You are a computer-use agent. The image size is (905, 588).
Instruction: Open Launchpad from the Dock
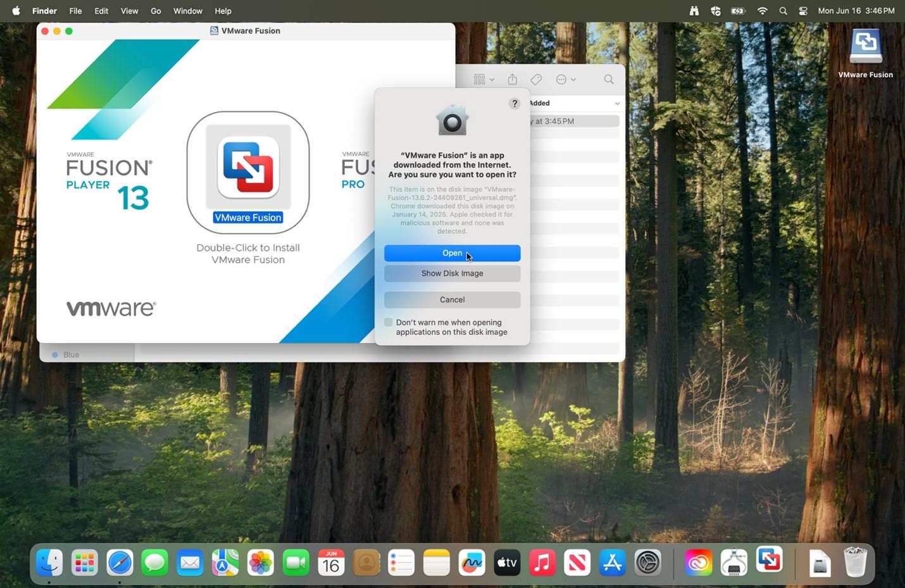click(84, 562)
